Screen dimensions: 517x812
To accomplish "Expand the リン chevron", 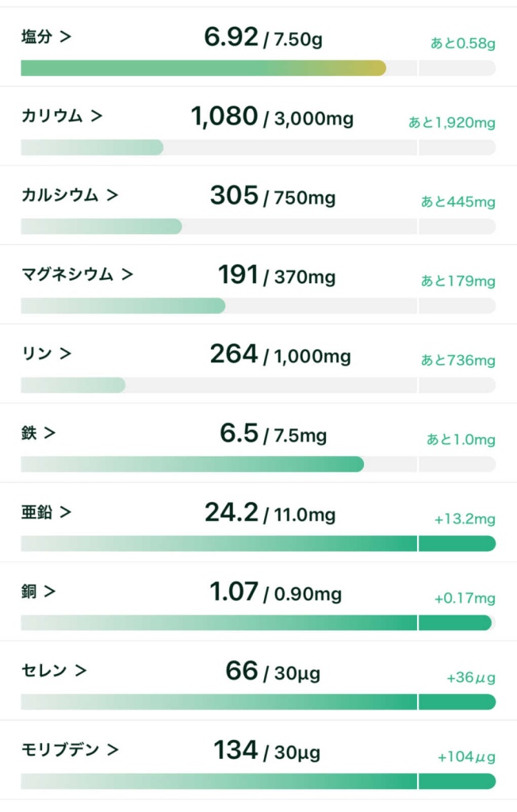I will click(65, 354).
